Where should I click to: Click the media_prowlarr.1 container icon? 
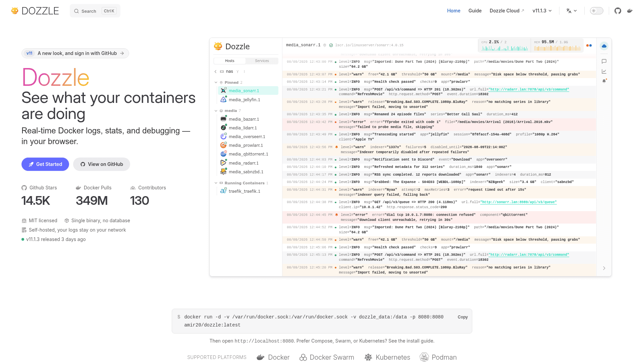click(223, 145)
